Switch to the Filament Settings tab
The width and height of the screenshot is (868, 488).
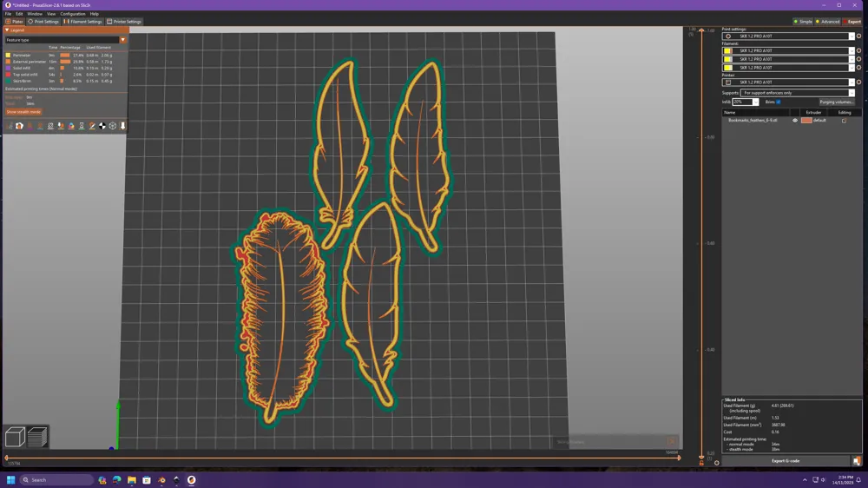point(83,22)
